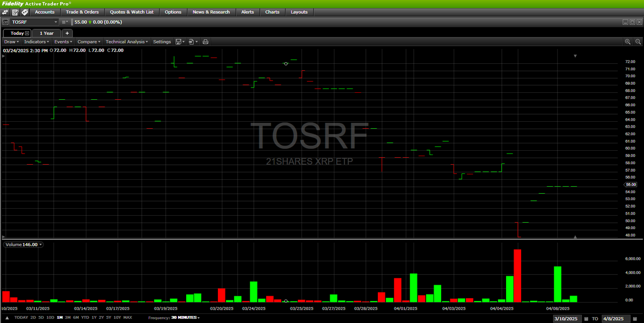Select the 2Y timeframe

pyautogui.click(x=101, y=318)
